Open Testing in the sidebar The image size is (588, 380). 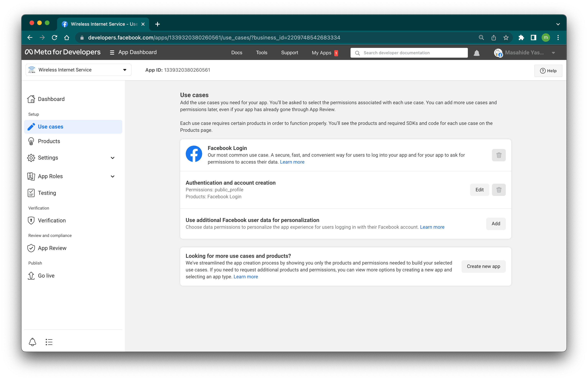point(73,193)
